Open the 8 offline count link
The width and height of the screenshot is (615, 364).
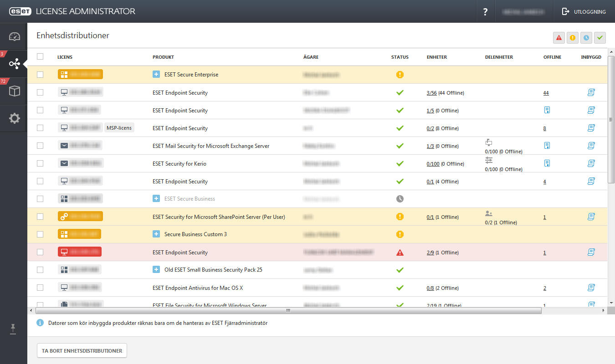point(545,128)
